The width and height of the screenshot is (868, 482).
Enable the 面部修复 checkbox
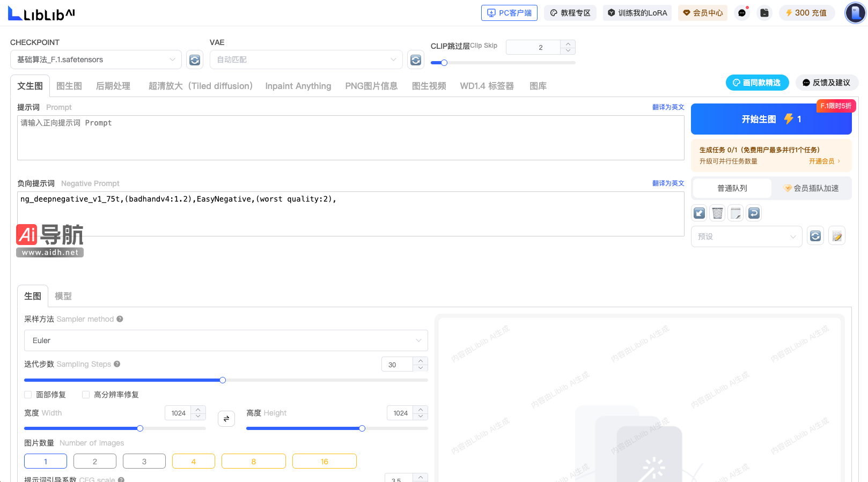[28, 395]
